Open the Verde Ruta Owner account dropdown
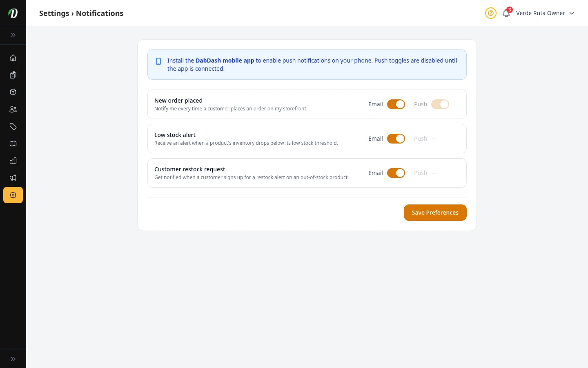This screenshot has width=588, height=368. tap(545, 13)
